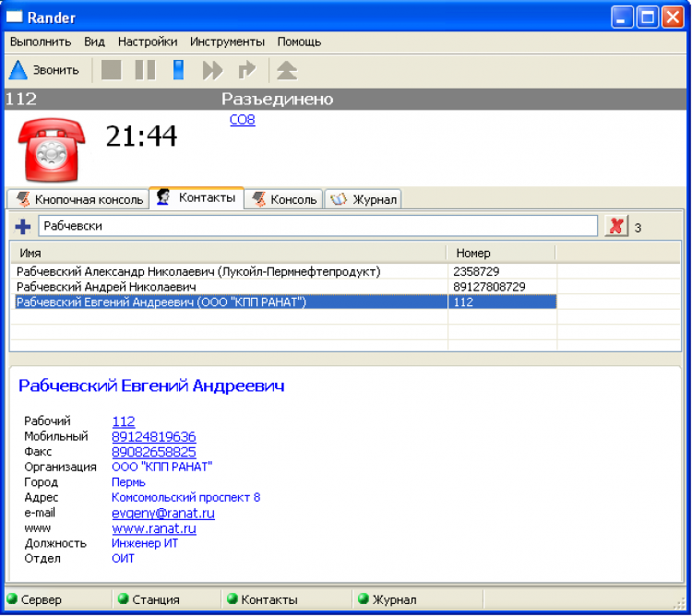Image resolution: width=692 pixels, height=616 pixels.
Task: Maximize the Rander window
Action: click(x=648, y=18)
